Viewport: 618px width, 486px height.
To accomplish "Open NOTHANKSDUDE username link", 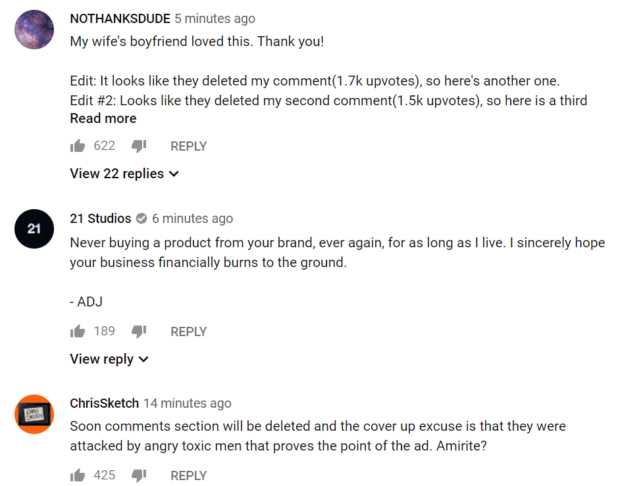I will coord(119,19).
